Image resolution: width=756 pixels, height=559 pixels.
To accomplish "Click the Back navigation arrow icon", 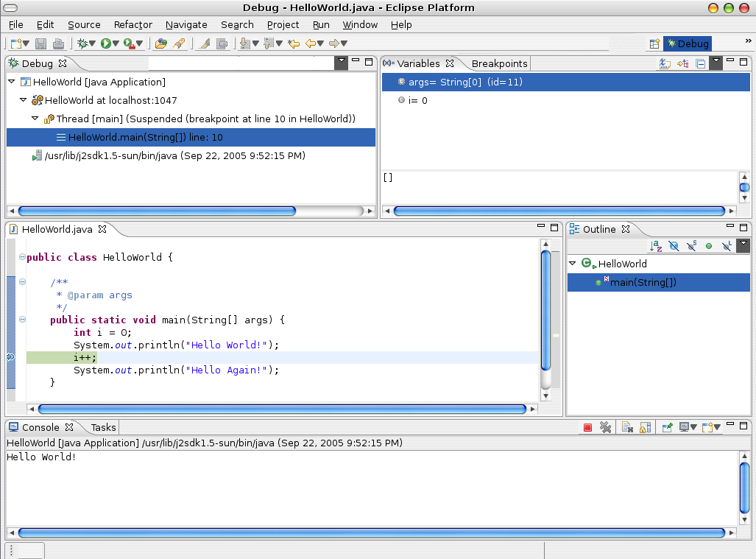I will [x=311, y=43].
